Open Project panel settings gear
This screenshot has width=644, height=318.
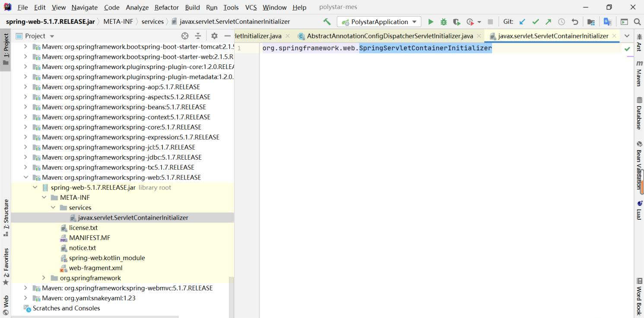pyautogui.click(x=214, y=36)
